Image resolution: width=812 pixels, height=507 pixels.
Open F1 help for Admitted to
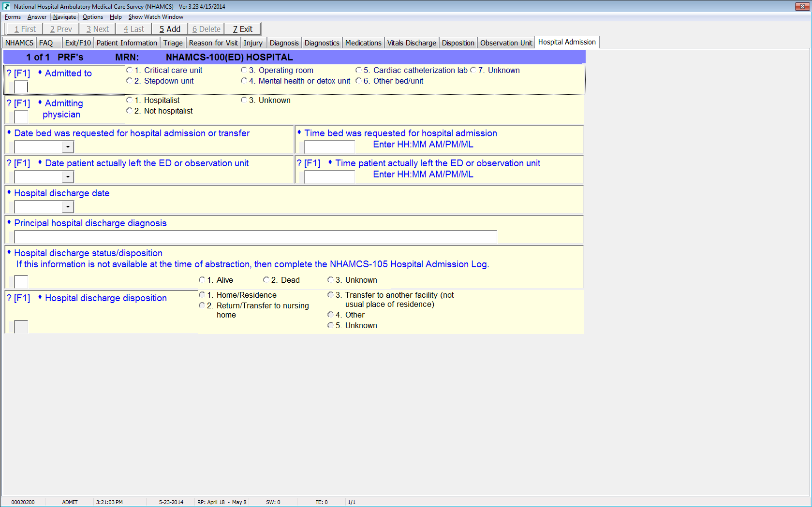click(x=19, y=73)
